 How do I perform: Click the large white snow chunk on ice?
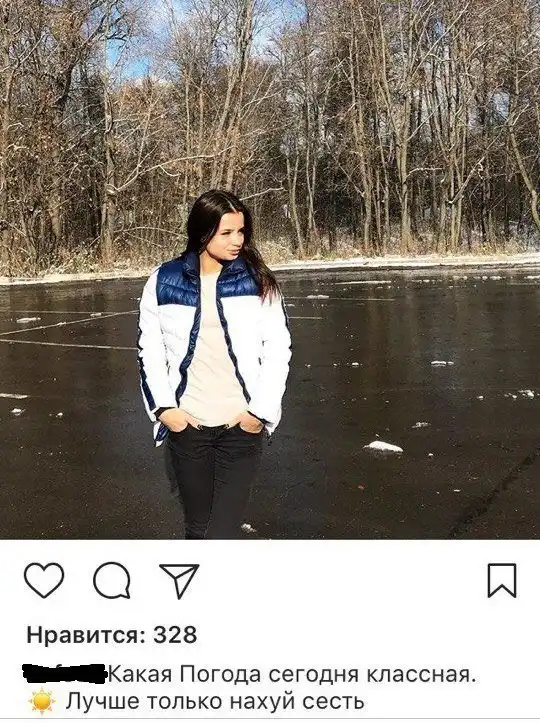point(383,446)
